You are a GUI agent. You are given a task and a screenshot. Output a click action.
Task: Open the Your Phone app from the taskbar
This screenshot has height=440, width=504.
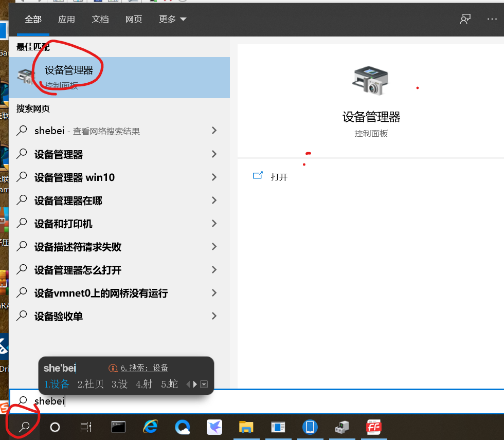(310, 427)
